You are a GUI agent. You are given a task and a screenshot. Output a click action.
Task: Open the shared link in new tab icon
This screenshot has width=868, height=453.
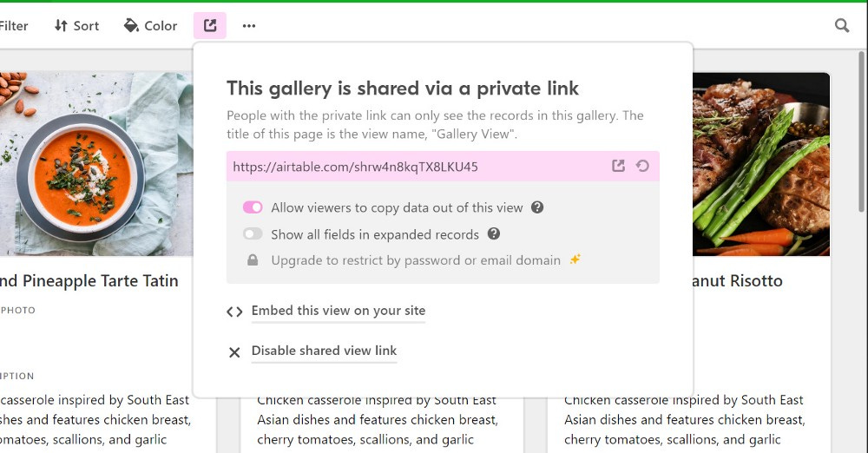[x=618, y=166]
